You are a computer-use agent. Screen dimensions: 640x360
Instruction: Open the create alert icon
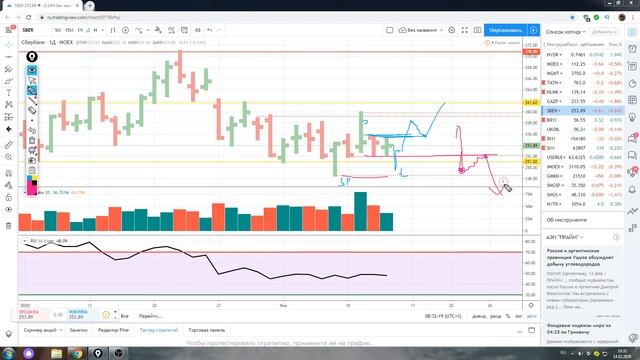[x=184, y=30]
